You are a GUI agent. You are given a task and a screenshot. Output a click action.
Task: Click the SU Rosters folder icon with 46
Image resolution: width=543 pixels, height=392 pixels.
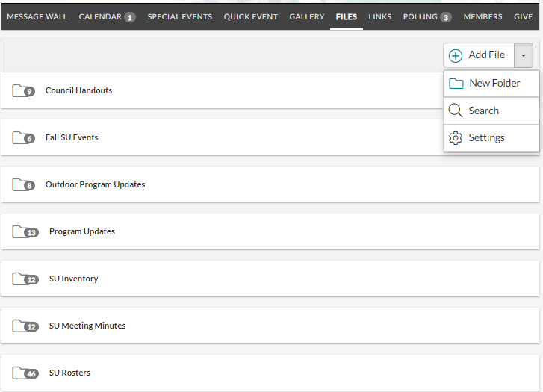25,373
